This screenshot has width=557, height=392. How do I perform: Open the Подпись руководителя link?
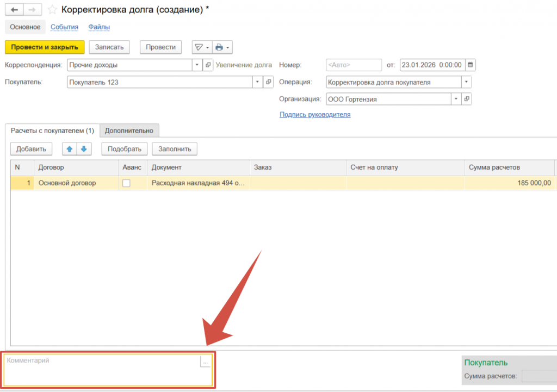[x=315, y=115]
